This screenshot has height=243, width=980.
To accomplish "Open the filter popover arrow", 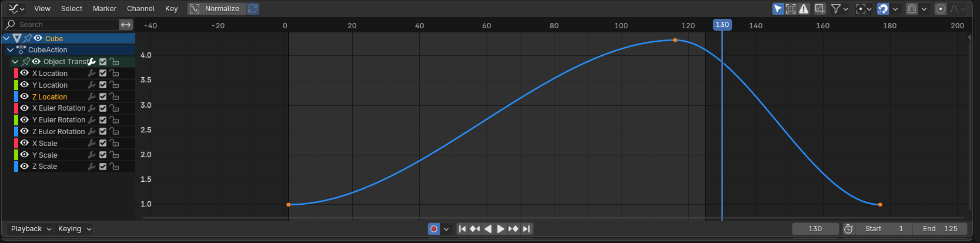I will click(846, 9).
